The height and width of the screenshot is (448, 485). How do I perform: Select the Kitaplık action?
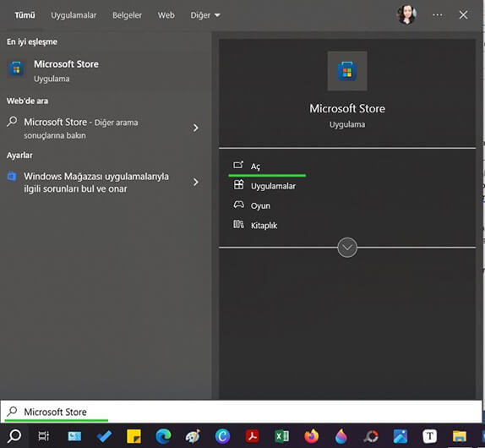[x=264, y=226]
